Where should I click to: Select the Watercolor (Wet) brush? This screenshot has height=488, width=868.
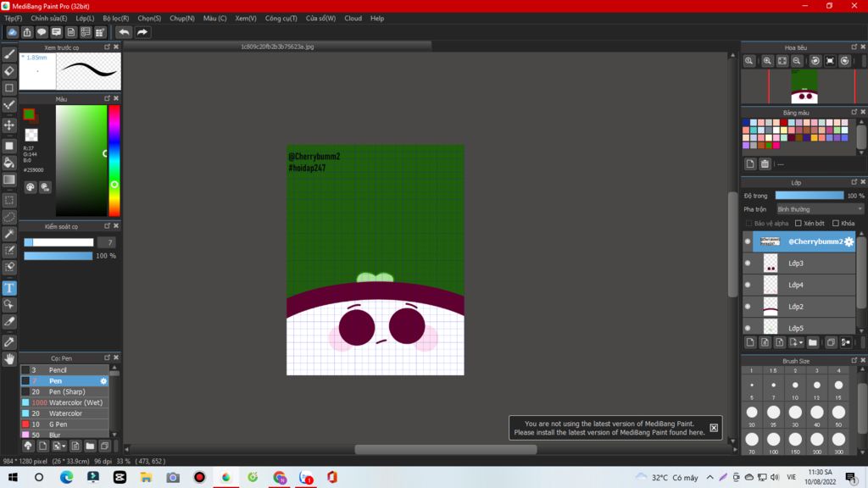(64, 402)
